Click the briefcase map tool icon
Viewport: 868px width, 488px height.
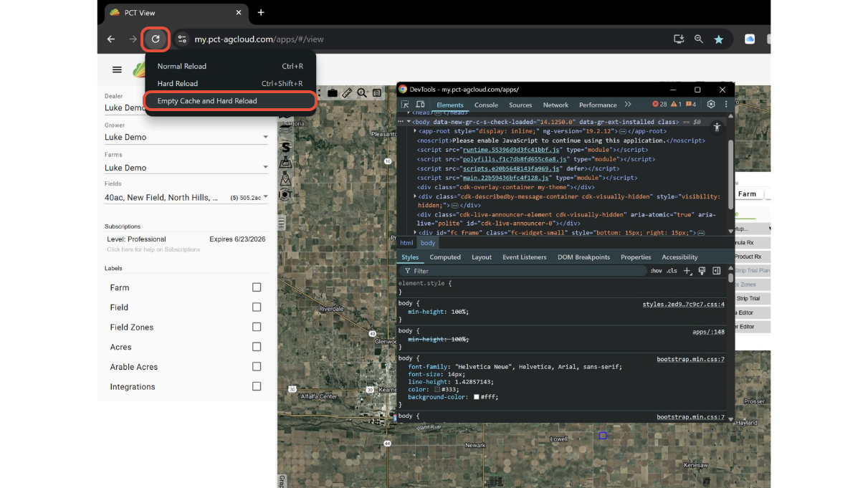click(x=333, y=92)
